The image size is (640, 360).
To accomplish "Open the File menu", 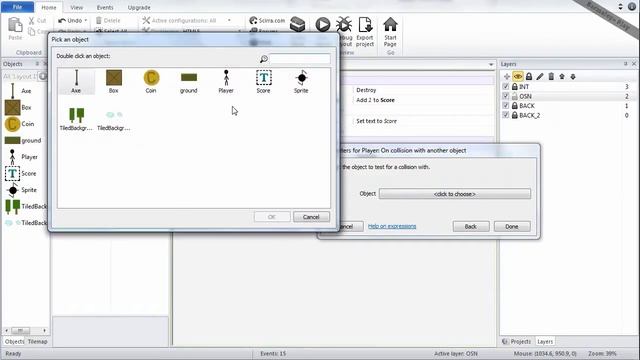I will [17, 7].
